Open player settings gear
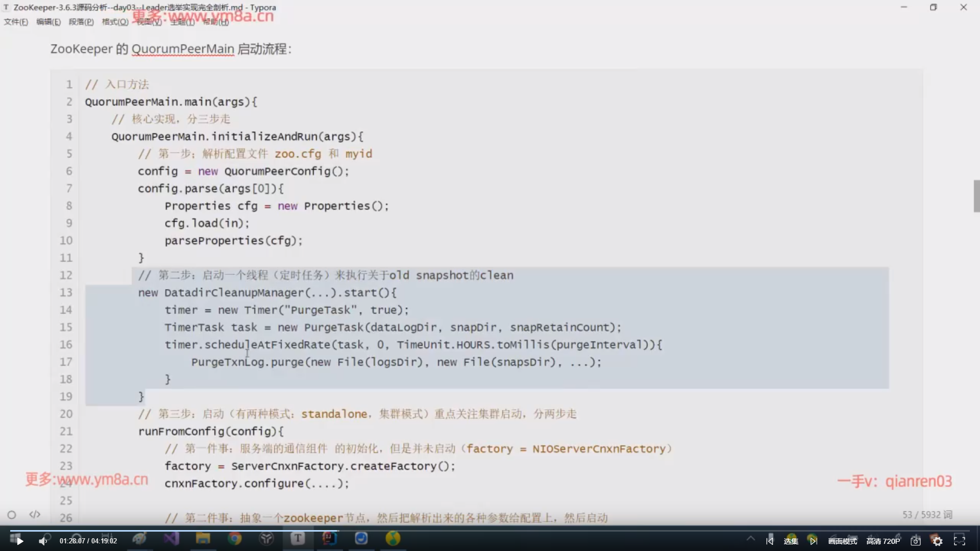 tap(938, 541)
